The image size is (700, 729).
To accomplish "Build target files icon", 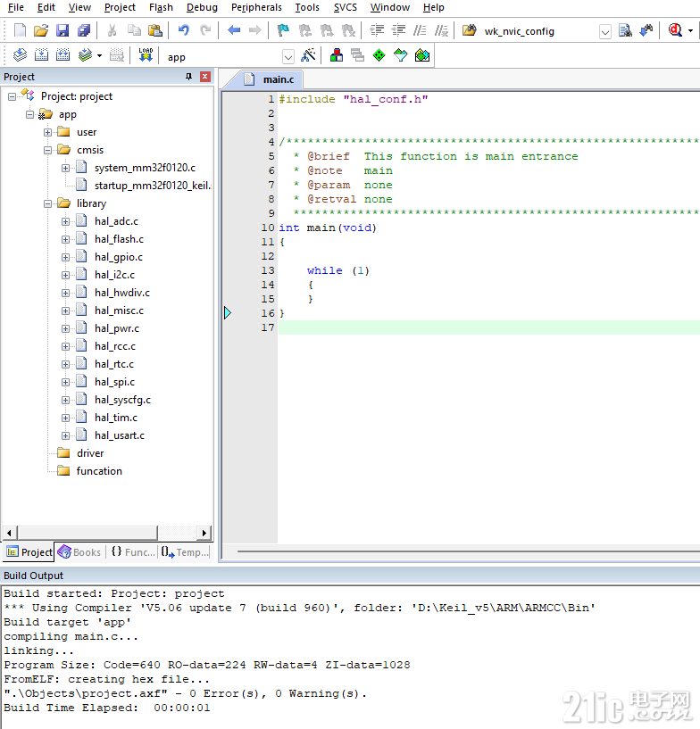I will [41, 55].
